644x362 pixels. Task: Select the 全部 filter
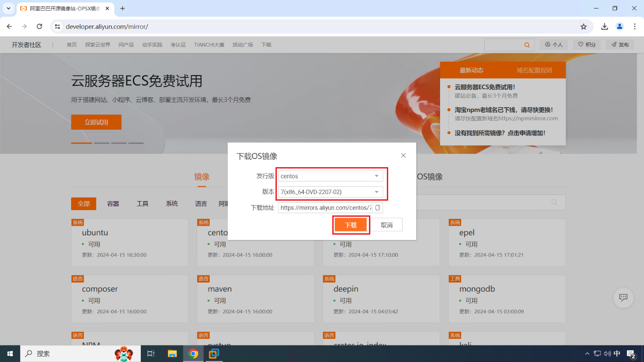point(84,203)
